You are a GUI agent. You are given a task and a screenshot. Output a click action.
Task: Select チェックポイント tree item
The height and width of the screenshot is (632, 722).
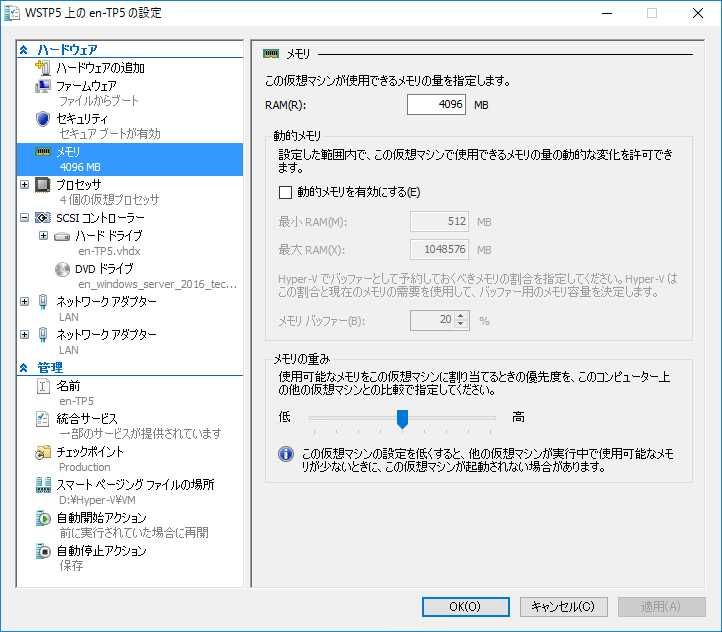tap(130, 459)
